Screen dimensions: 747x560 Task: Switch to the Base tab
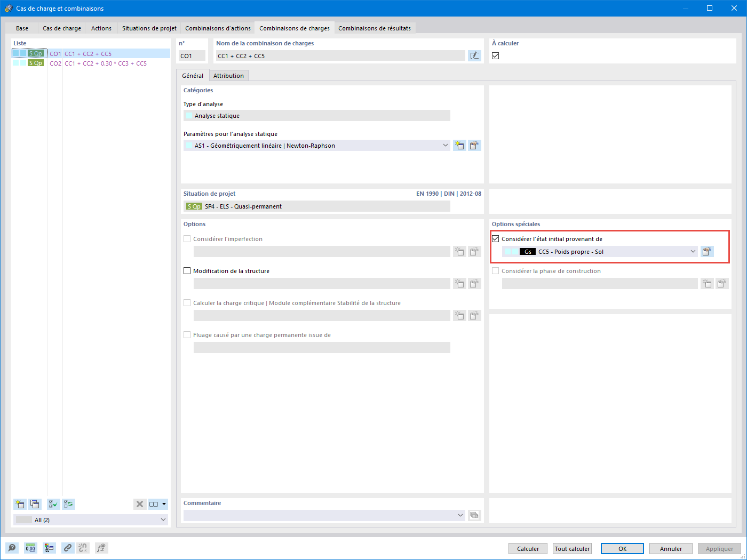[x=22, y=28]
